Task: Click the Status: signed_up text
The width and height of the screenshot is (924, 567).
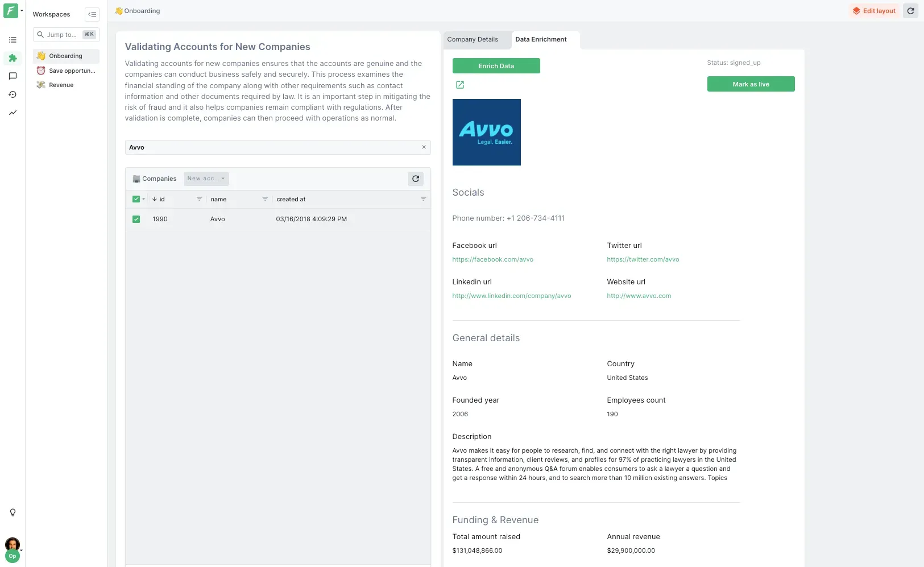Action: click(x=734, y=63)
